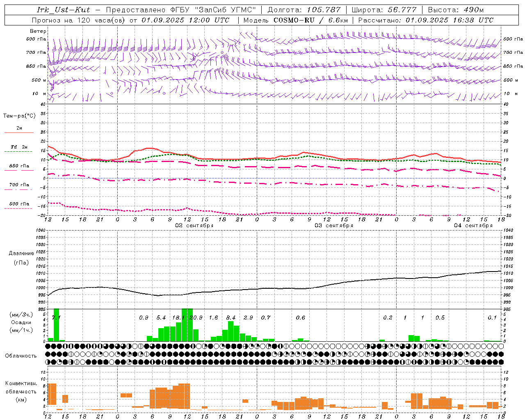Click the 8.4 precipitation value
The height and width of the screenshot is (420, 525).
tap(231, 318)
